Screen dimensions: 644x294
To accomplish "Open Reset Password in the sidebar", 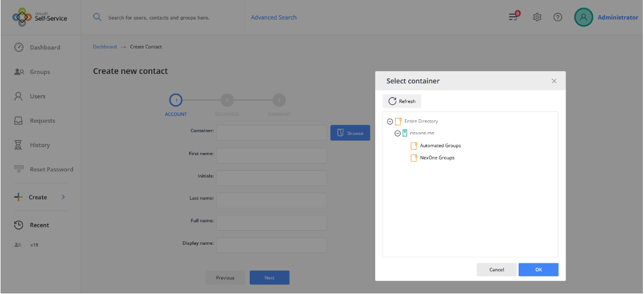I will click(x=52, y=169).
